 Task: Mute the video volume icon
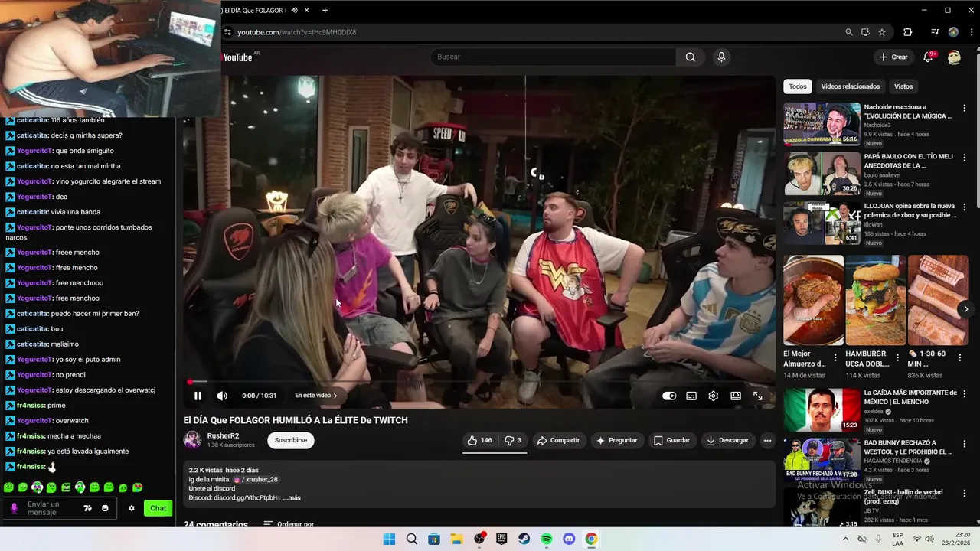coord(222,396)
